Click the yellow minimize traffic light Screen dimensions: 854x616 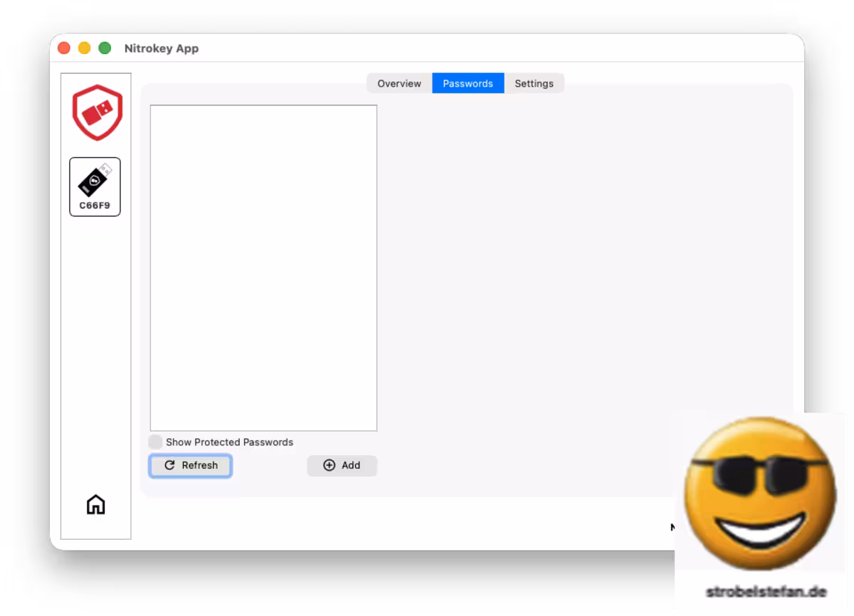[84, 47]
